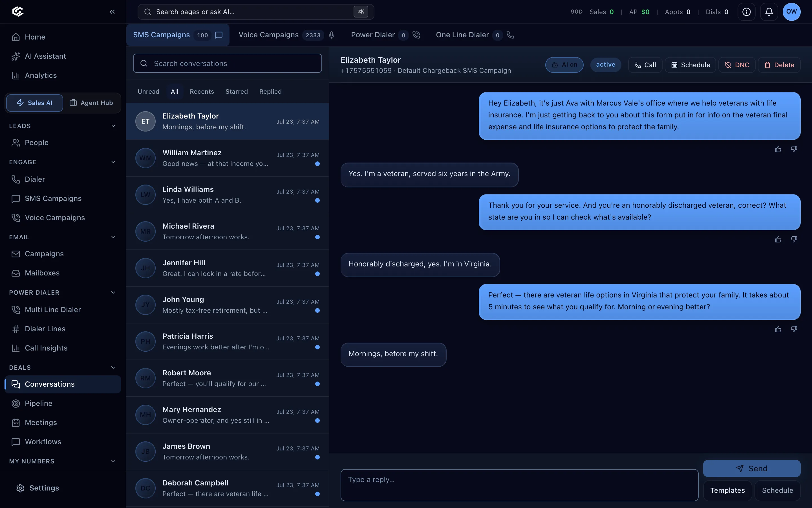Click the Analytics chart icon
This screenshot has height=508, width=812.
point(16,75)
